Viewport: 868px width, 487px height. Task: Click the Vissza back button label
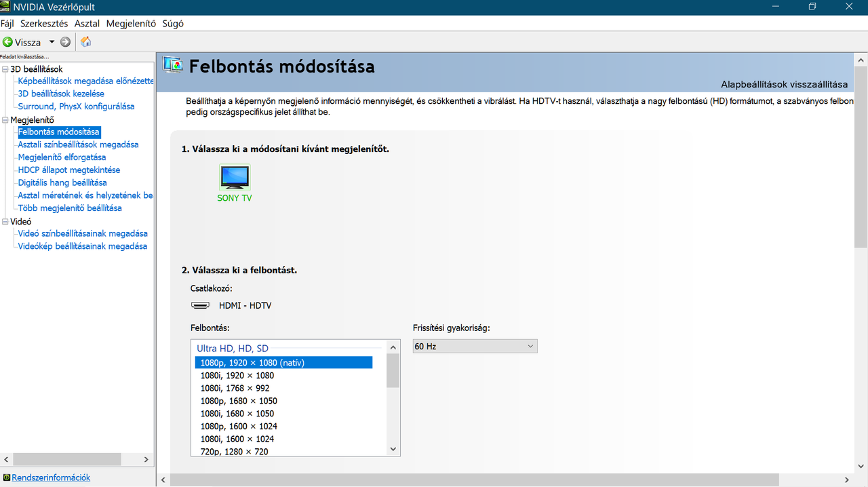(x=28, y=42)
